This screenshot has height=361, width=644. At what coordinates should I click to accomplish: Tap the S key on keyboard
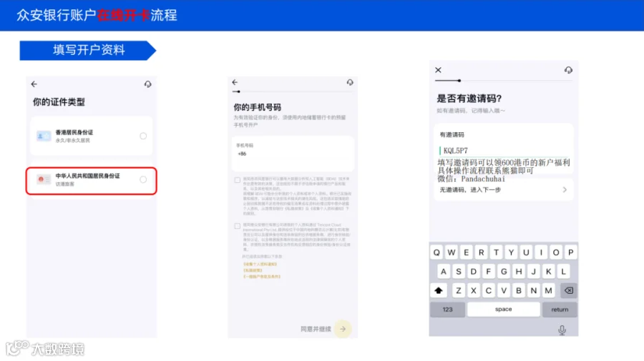pos(459,272)
